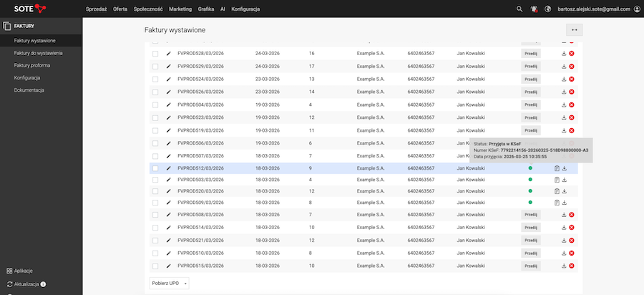Click red delete icon for FVPROD529/03/2026

(x=572, y=66)
